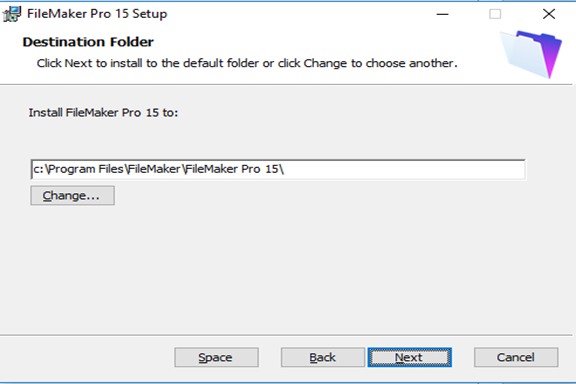Choose another folder with Change... button
This screenshot has width=576, height=384.
(x=72, y=195)
